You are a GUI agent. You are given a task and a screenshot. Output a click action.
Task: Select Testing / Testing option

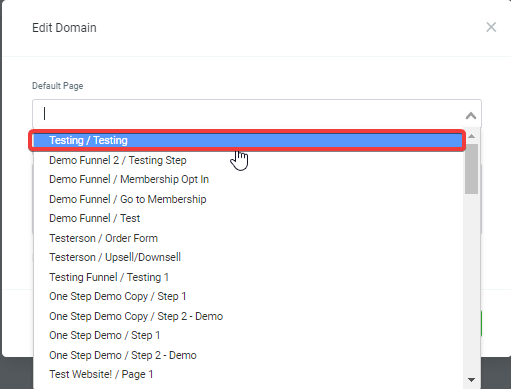[x=247, y=140]
